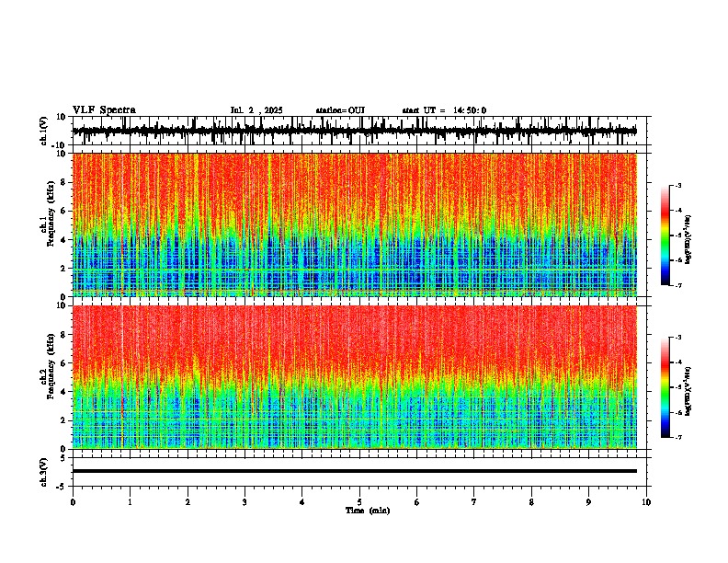Click the ch.2 spectrogram 4 kHz tick label

(x=63, y=392)
